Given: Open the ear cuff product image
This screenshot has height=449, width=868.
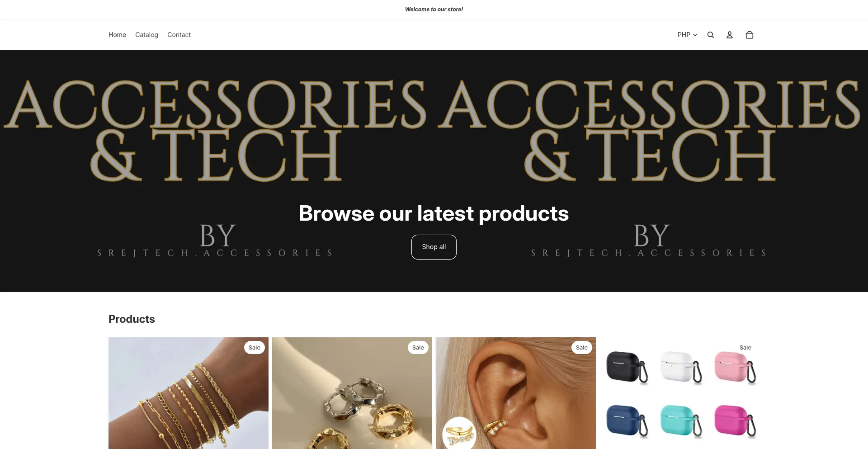Looking at the screenshot, I should point(516,393).
